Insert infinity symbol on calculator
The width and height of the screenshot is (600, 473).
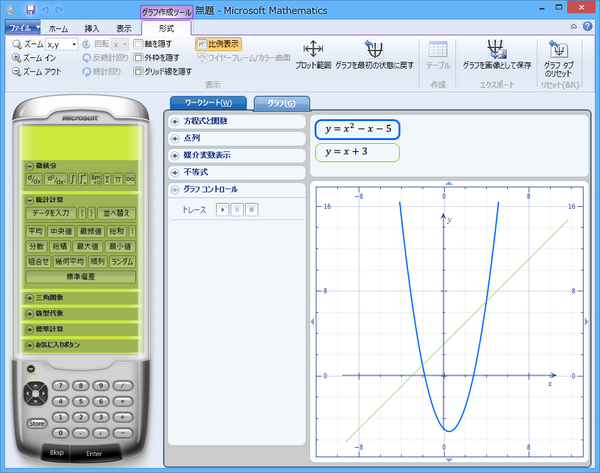(130, 179)
